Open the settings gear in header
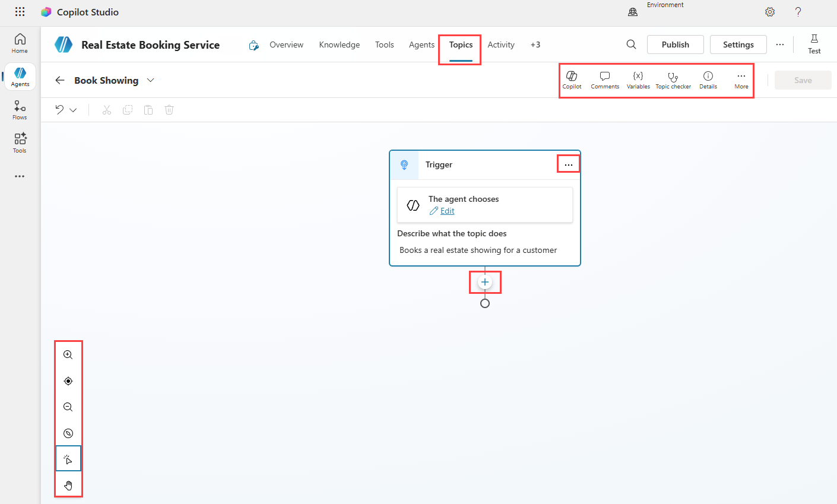The height and width of the screenshot is (504, 837). [770, 12]
